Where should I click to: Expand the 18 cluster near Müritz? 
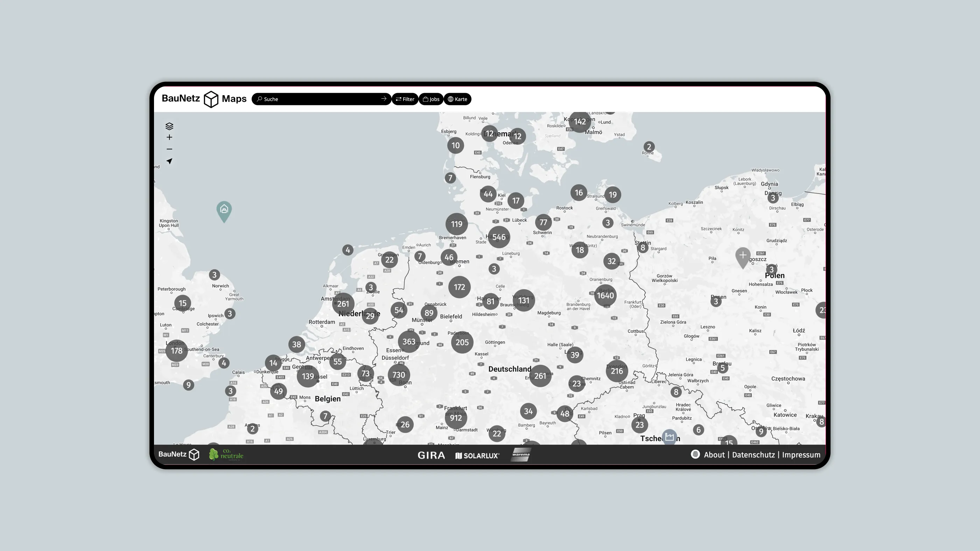click(x=580, y=250)
